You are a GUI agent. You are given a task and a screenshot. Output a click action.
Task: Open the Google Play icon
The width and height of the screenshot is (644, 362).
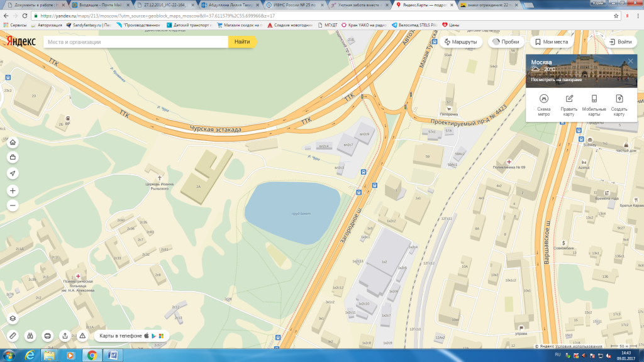coord(154,336)
